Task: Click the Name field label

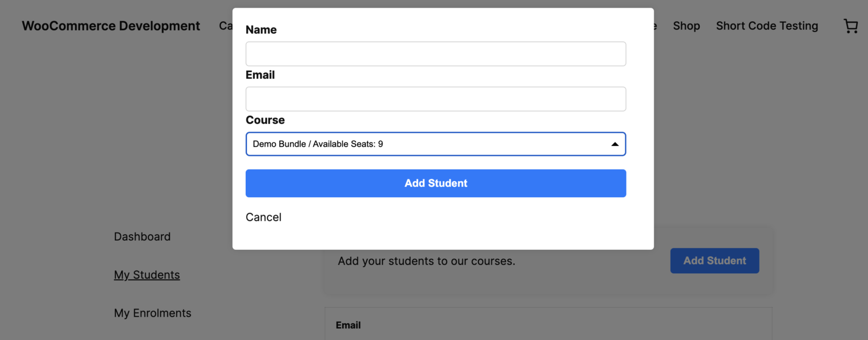Action: tap(261, 30)
